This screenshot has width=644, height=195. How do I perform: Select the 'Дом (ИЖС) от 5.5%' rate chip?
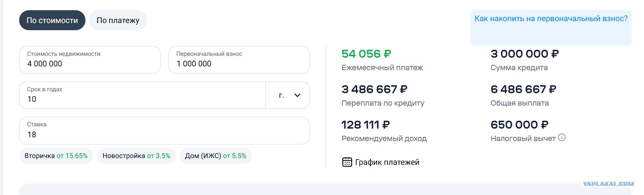216,156
